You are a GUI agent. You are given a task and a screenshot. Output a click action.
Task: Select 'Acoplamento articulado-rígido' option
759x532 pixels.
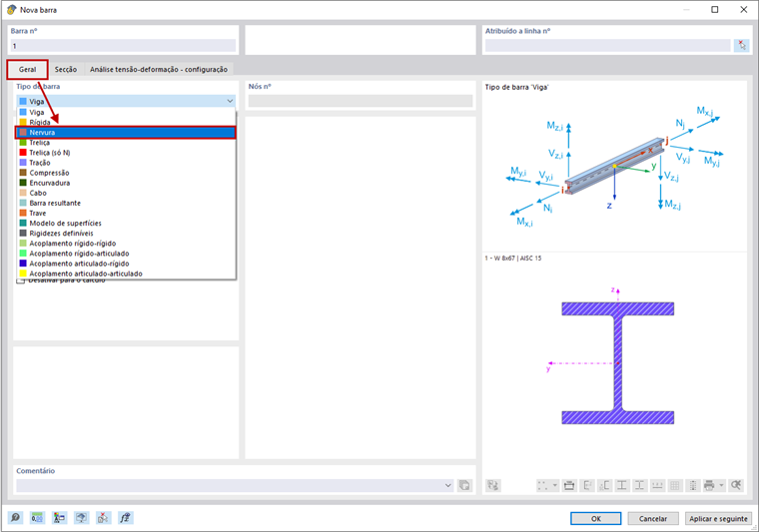point(126,264)
